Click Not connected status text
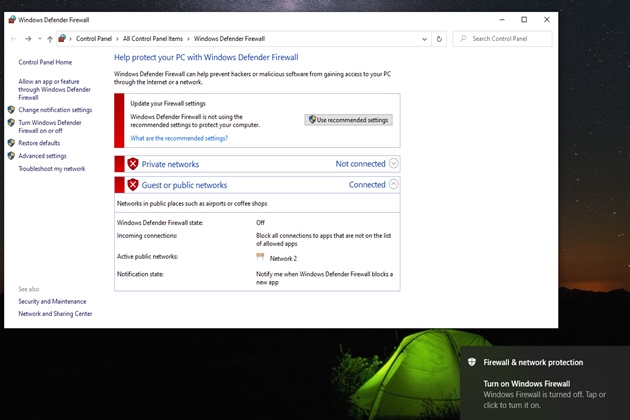The image size is (630, 420). point(360,164)
